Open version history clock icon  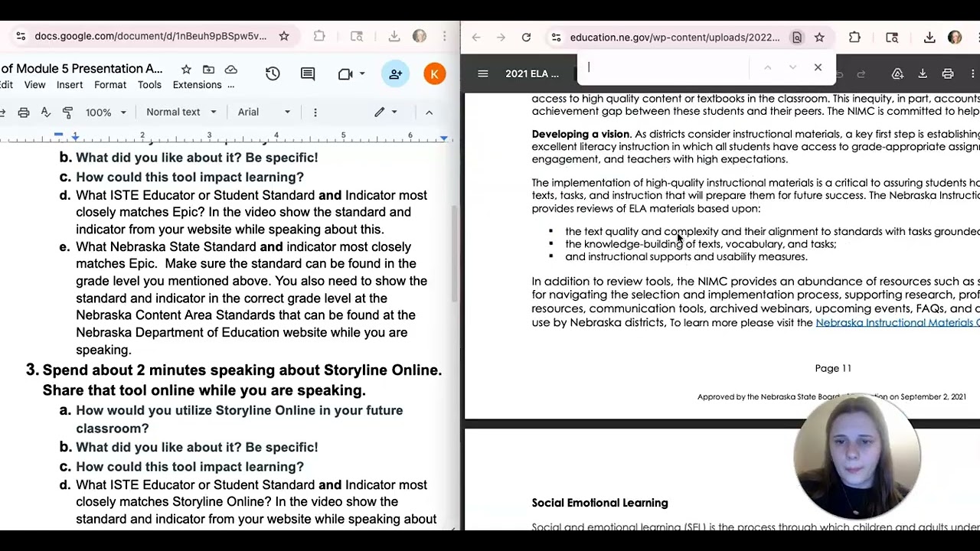(273, 73)
